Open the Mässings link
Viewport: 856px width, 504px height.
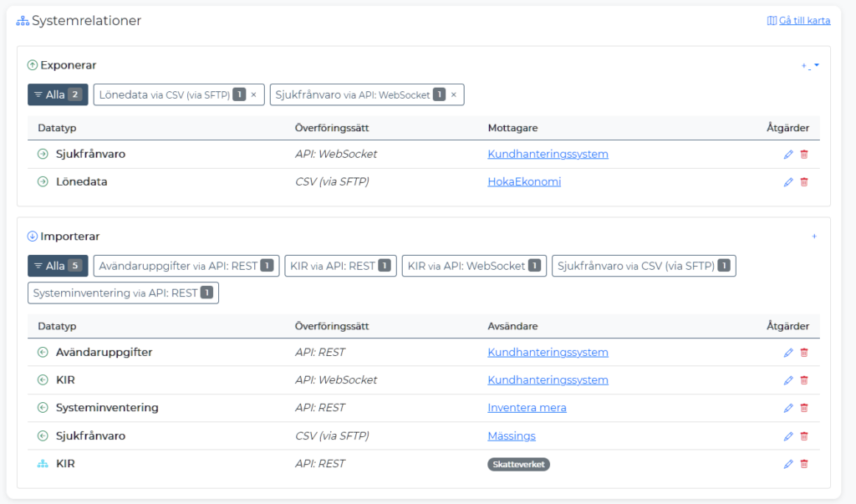coord(512,435)
